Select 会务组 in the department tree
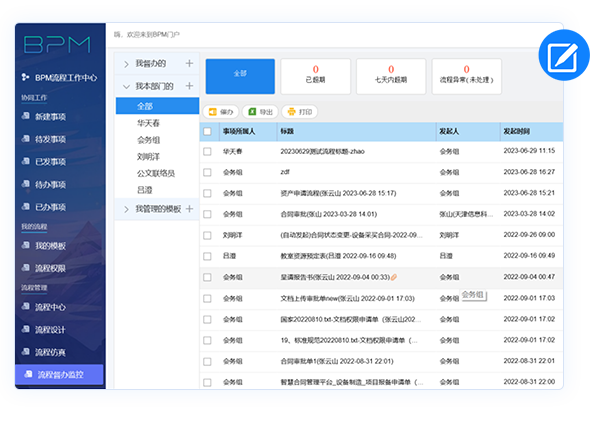The image size is (605, 428). click(148, 140)
